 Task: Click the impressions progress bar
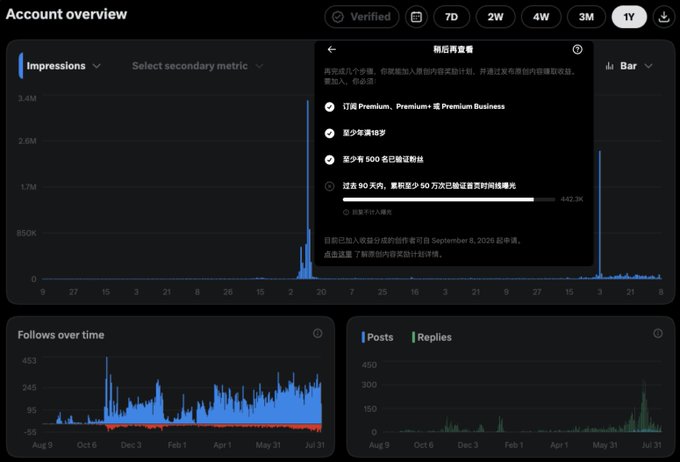pyautogui.click(x=449, y=200)
